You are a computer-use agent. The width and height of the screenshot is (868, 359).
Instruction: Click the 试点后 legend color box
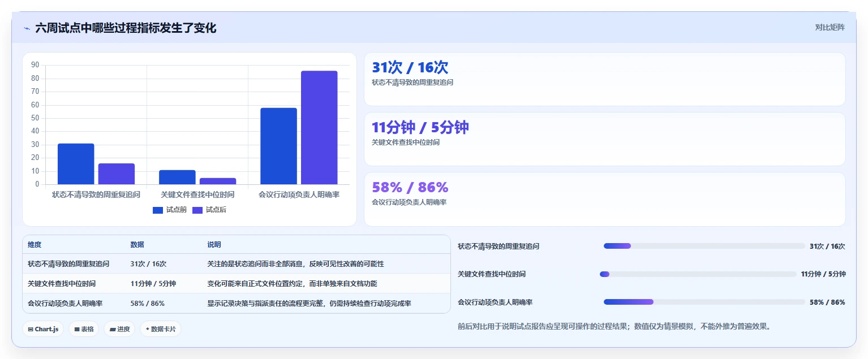(x=197, y=210)
